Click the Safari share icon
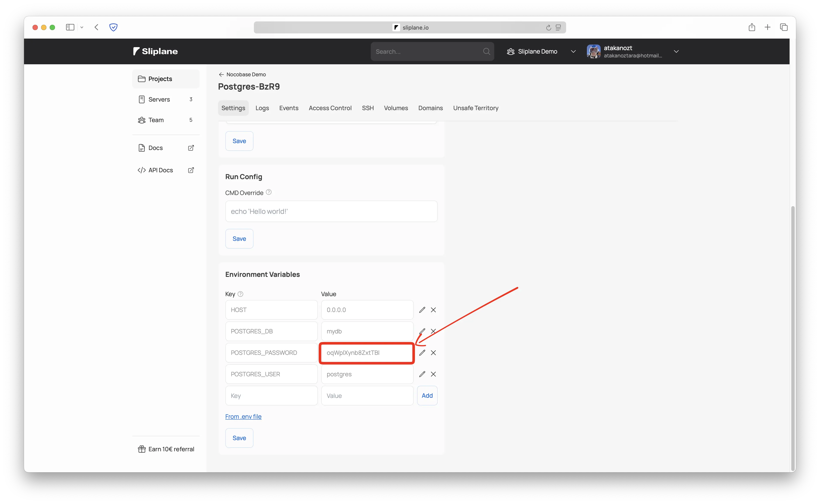 click(752, 27)
